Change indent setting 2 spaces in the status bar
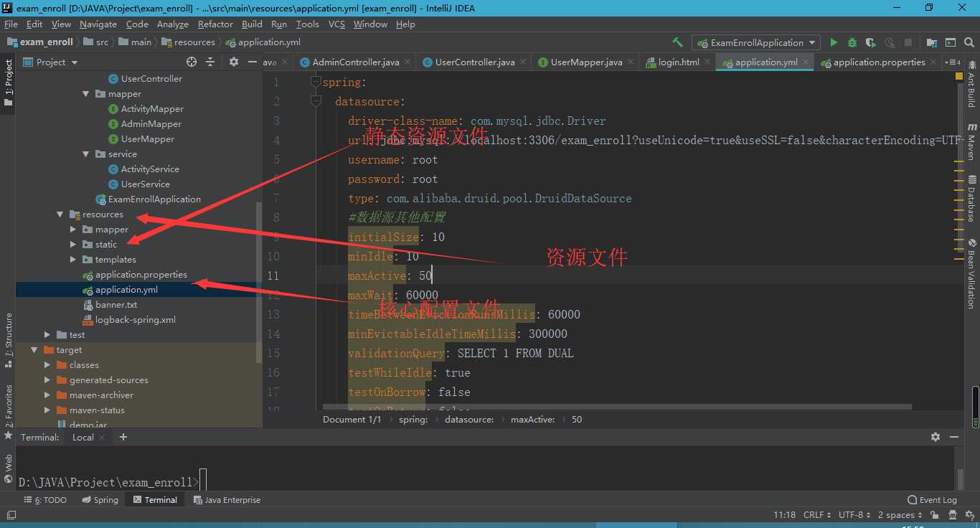Screen dimensions: 980x528 tap(900, 515)
